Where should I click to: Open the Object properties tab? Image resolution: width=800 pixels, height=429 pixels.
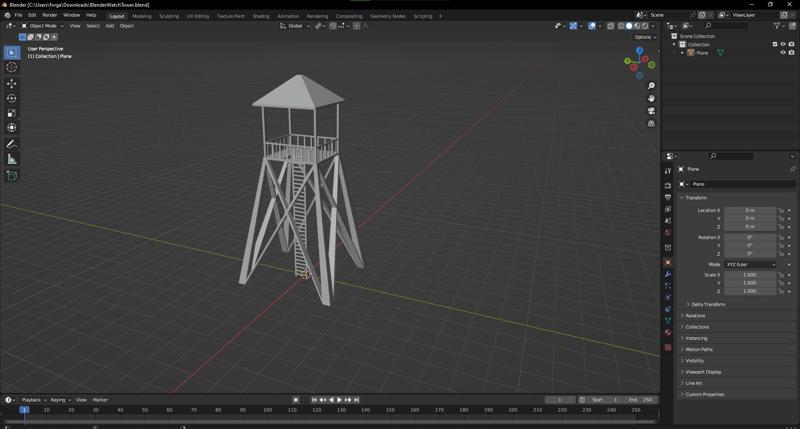tap(668, 262)
